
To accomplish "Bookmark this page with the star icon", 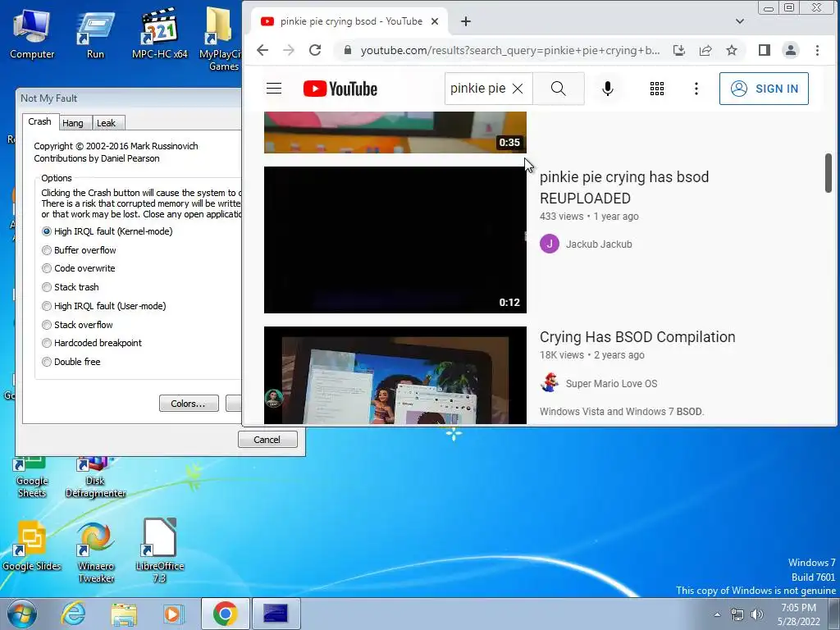I will pyautogui.click(x=731, y=50).
